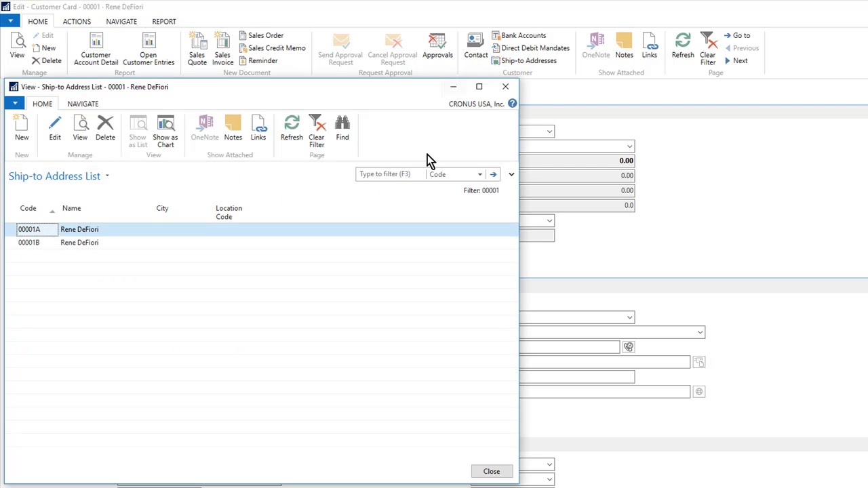The width and height of the screenshot is (868, 488).
Task: Click Edit pencil icon in Ship-to Address List
Action: point(55,129)
